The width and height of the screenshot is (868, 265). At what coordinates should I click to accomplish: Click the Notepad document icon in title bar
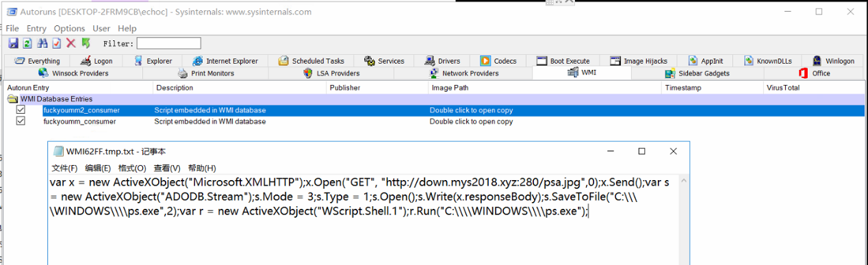tap(59, 151)
